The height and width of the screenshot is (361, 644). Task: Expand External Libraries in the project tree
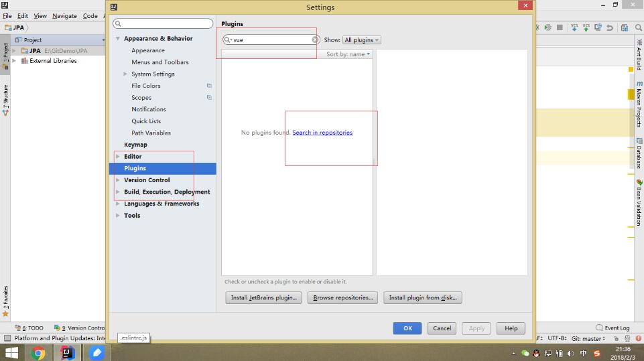[x=15, y=61]
